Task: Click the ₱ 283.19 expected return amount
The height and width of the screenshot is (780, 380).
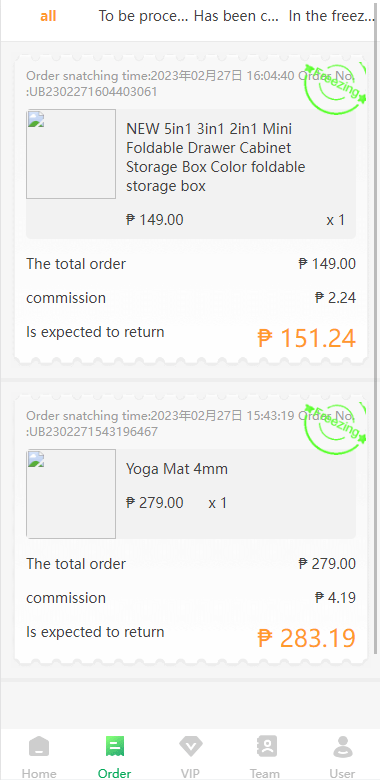Action: click(x=306, y=638)
